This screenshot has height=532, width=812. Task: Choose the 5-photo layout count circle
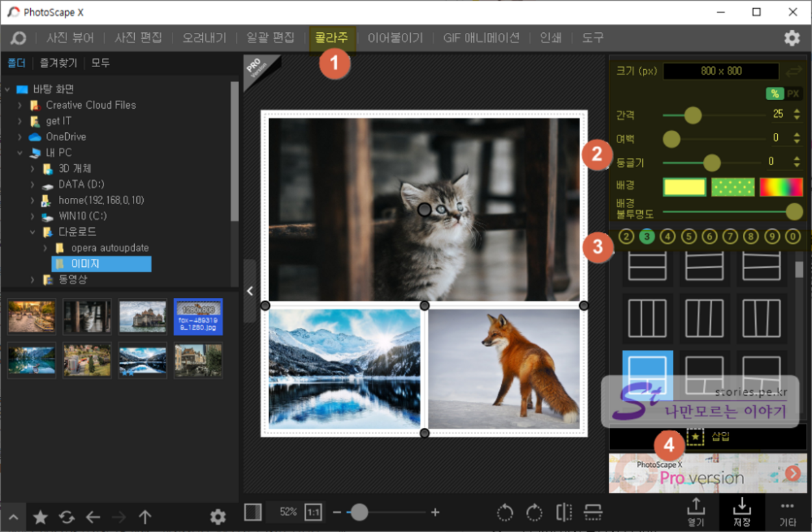[x=689, y=237]
